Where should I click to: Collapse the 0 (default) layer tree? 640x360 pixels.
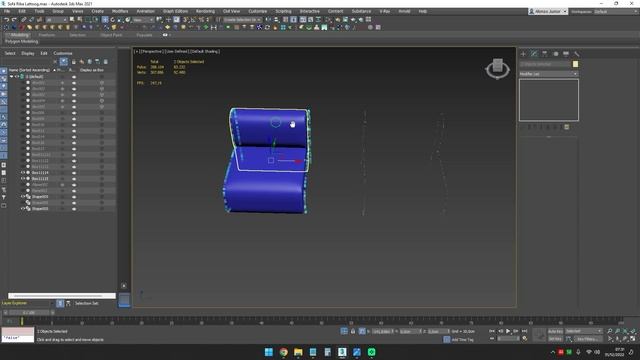click(11, 76)
